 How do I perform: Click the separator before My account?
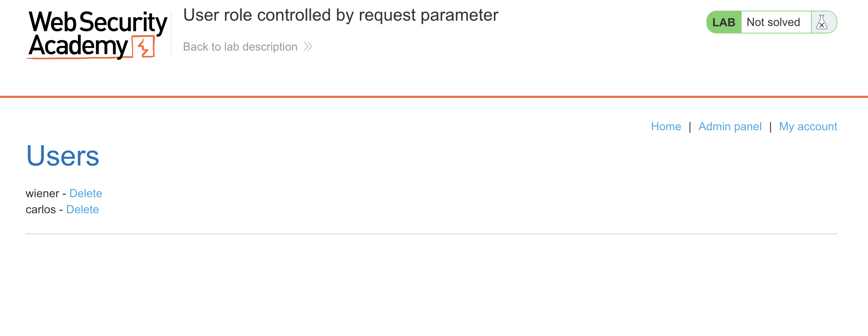(770, 127)
